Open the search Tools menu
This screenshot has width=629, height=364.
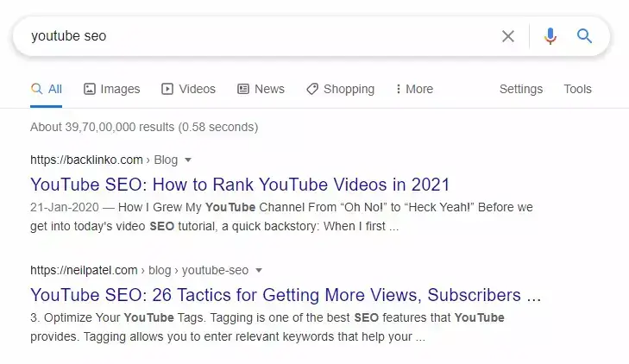tap(577, 89)
